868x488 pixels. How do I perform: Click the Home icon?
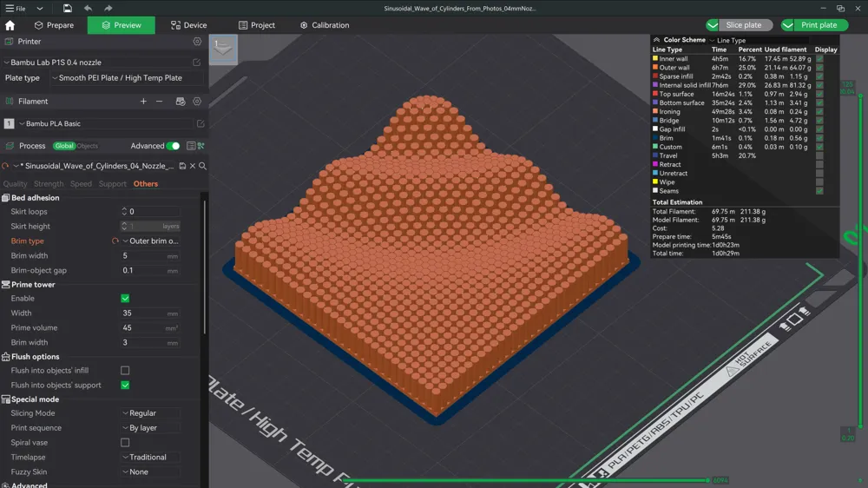point(10,25)
